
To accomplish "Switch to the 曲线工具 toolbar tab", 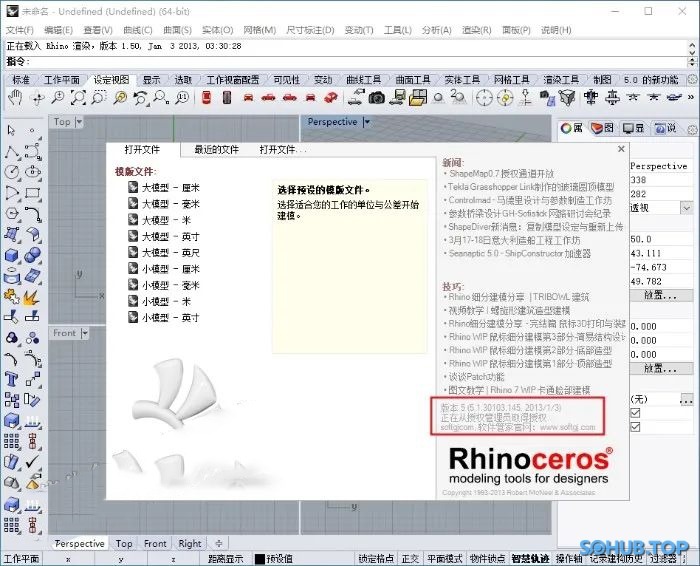I will [x=363, y=80].
